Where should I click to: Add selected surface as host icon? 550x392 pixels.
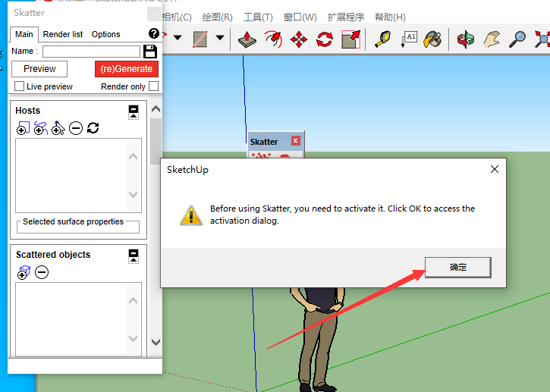point(24,128)
